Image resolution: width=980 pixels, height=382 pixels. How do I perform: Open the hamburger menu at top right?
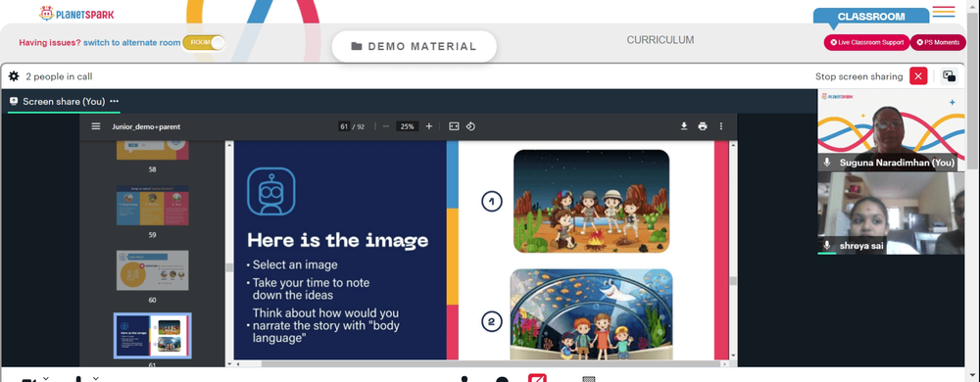[943, 11]
